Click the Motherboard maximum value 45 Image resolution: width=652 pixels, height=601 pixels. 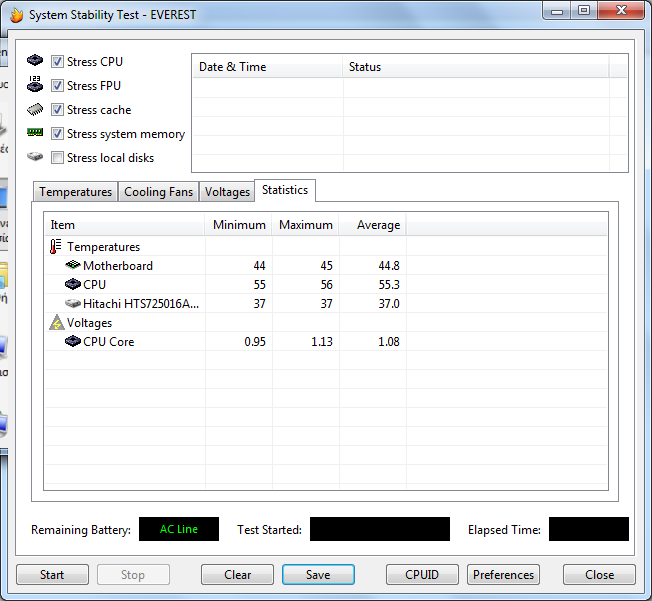[x=326, y=265]
